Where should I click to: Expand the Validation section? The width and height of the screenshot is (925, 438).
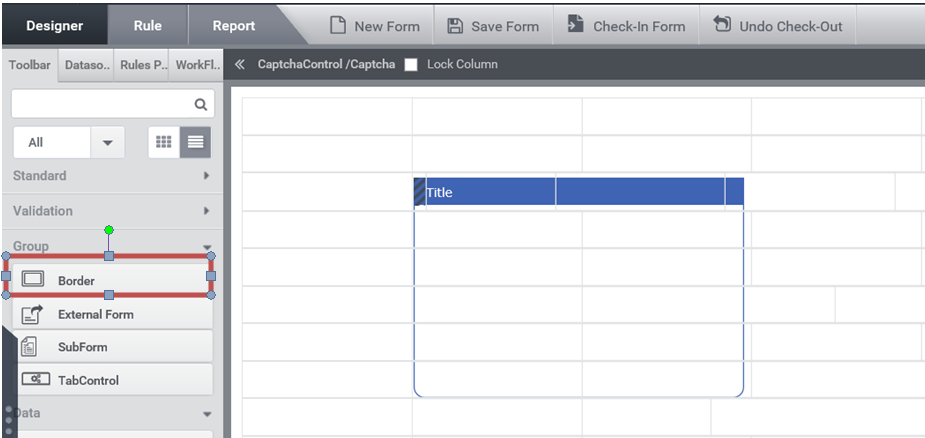pyautogui.click(x=112, y=211)
